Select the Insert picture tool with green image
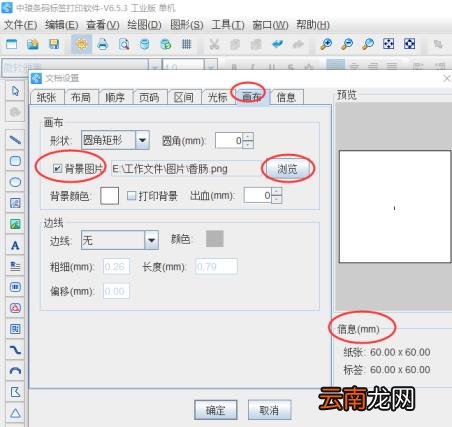This screenshot has width=452, height=427. 15,224
